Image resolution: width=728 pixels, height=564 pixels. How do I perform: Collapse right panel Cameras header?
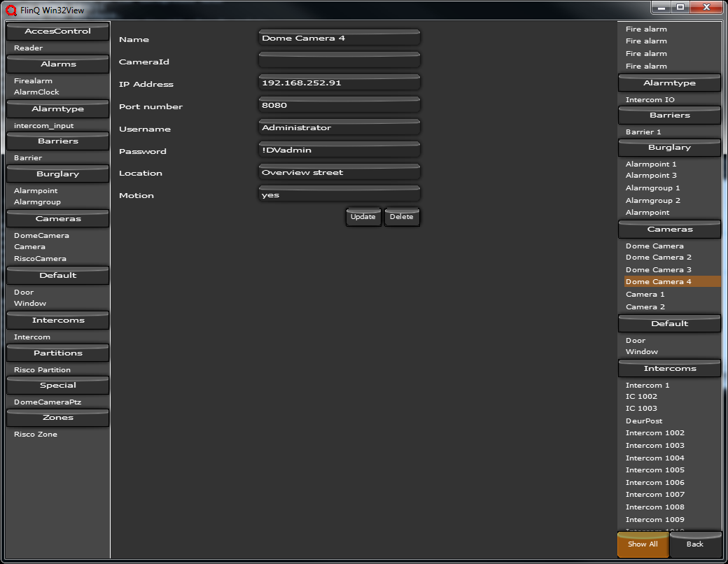(x=669, y=230)
